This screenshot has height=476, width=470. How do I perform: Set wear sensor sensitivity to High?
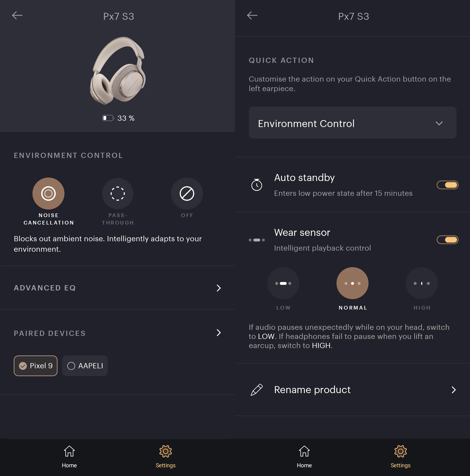point(422,283)
